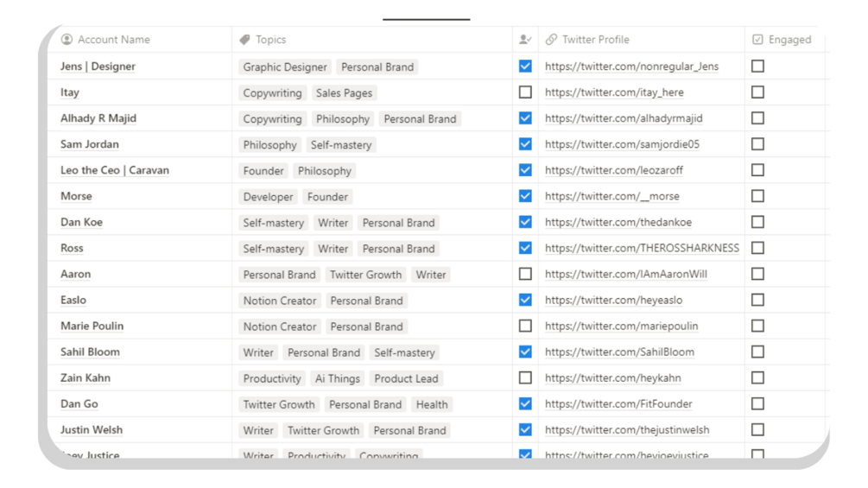Click the person-check column header icon
This screenshot has width=868, height=488.
pos(525,39)
